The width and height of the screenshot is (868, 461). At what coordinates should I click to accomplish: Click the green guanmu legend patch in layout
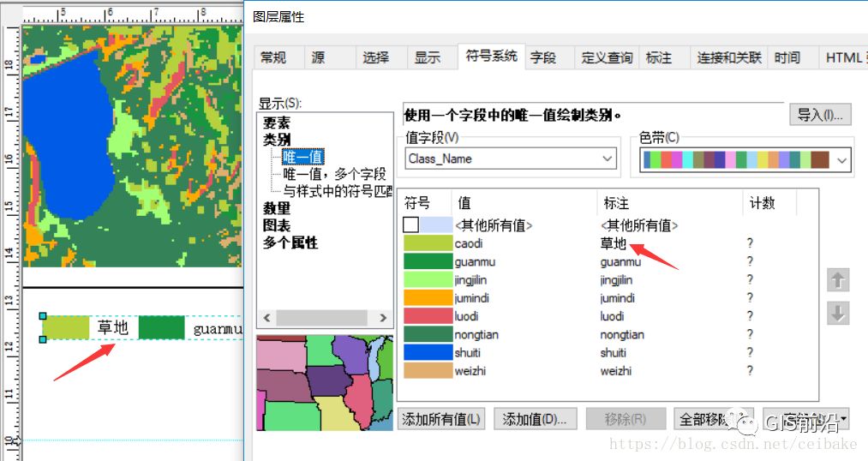coord(161,327)
